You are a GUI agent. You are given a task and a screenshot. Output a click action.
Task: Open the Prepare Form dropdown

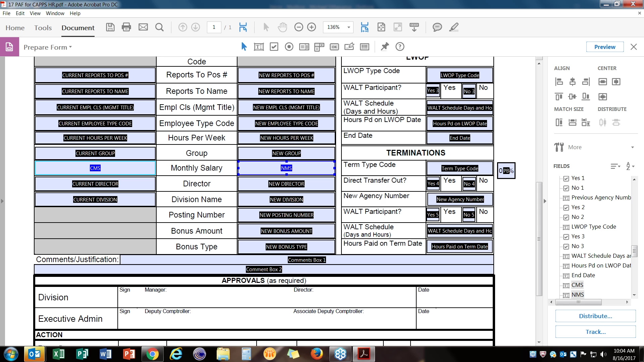point(48,47)
